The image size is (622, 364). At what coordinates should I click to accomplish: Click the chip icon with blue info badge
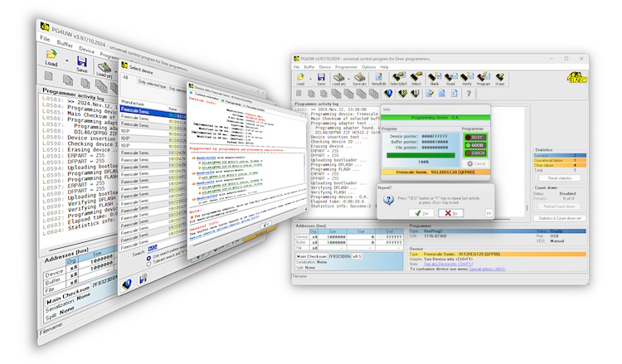coord(388,94)
